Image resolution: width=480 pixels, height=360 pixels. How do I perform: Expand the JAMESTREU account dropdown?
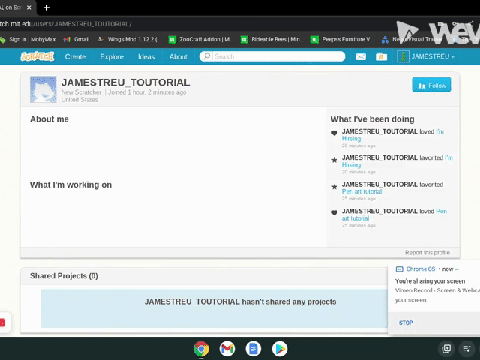coord(426,57)
